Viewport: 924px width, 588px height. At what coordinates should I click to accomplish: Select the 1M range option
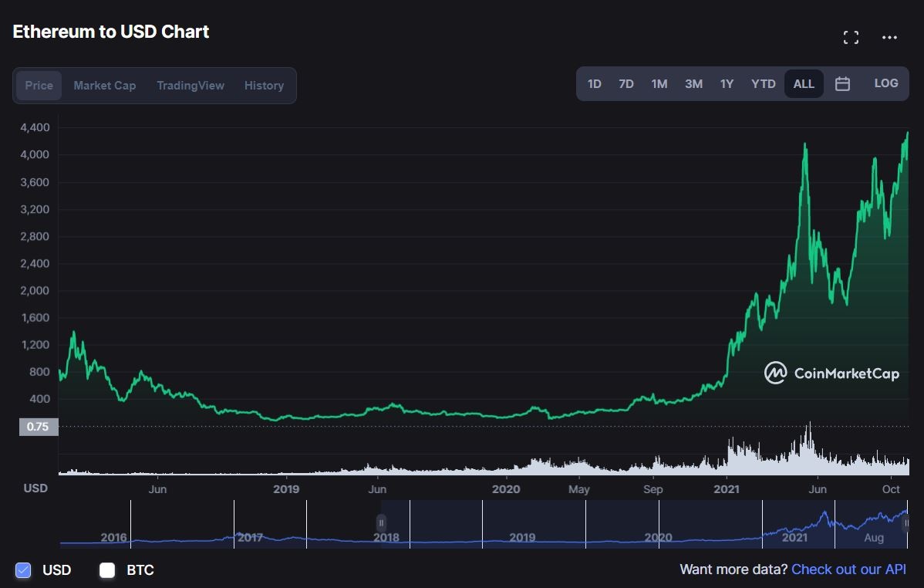point(659,83)
